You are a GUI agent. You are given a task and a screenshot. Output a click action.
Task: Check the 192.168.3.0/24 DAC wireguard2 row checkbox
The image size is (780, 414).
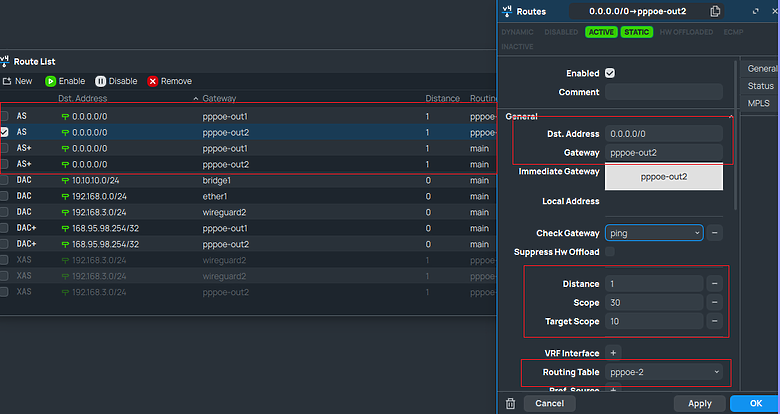[x=4, y=212]
